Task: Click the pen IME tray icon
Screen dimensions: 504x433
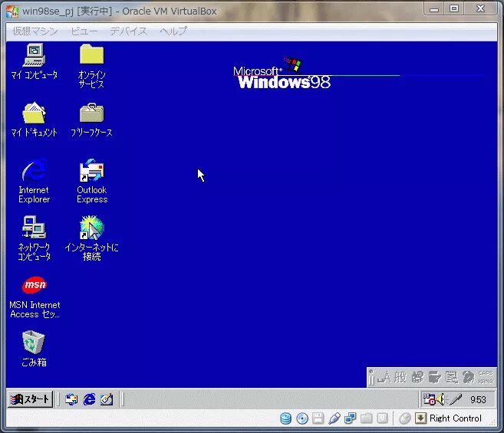Action: point(456,399)
